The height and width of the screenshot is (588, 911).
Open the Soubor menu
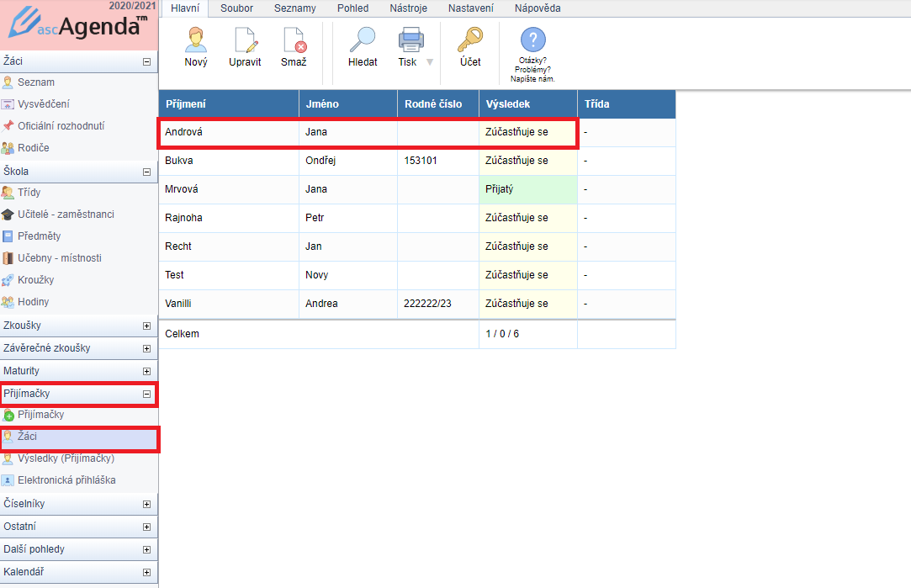click(236, 8)
